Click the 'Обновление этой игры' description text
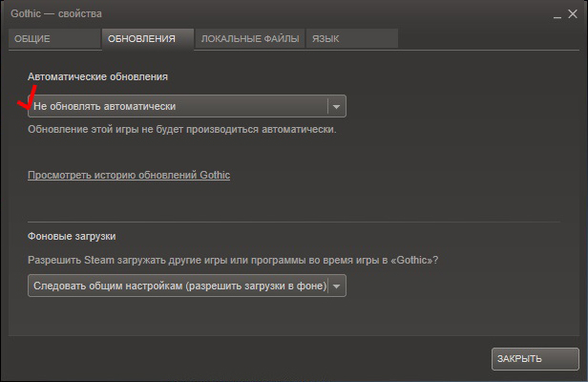 pyautogui.click(x=181, y=127)
